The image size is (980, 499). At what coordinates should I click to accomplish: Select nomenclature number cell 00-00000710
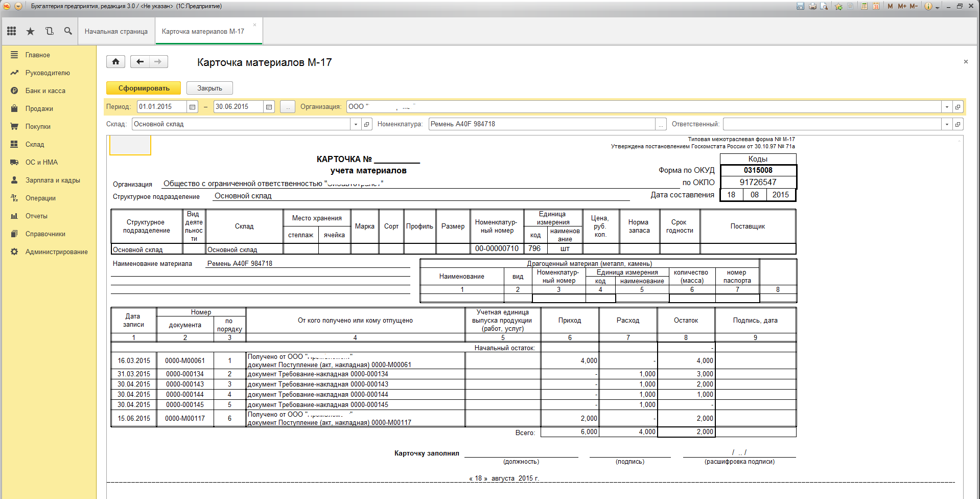tap(497, 248)
